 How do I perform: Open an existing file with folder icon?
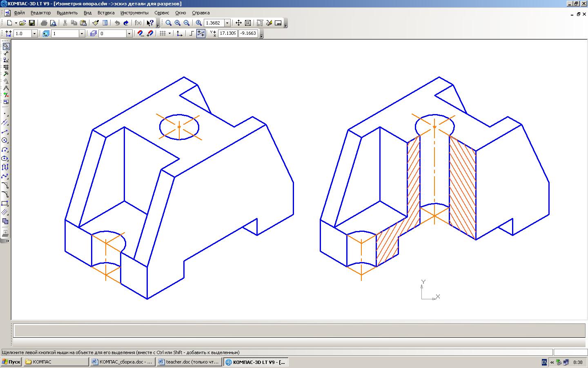[23, 23]
